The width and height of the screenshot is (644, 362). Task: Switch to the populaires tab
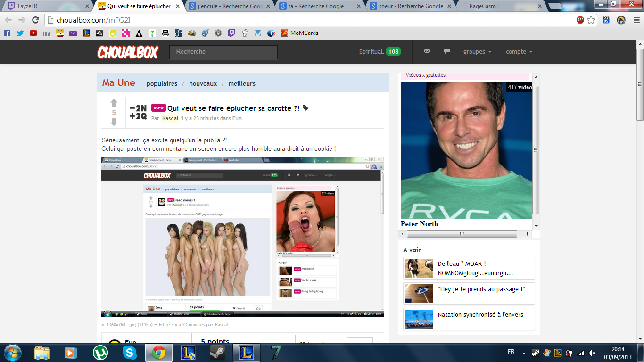pos(162,83)
